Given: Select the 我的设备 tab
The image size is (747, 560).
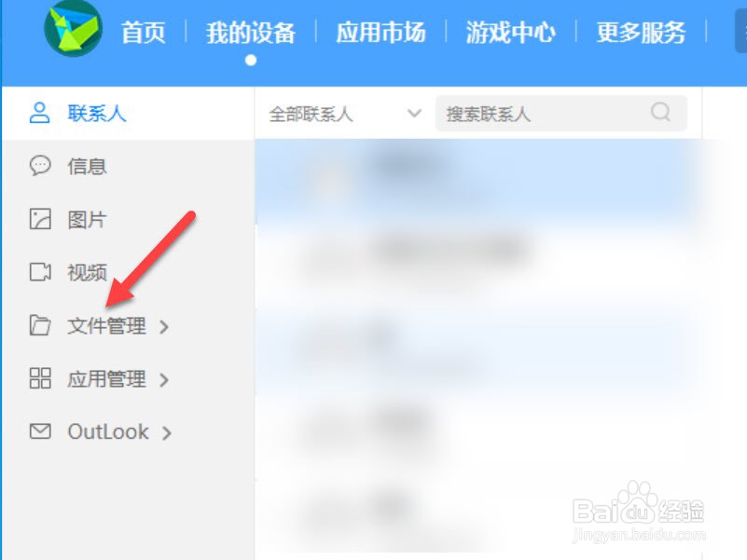Looking at the screenshot, I should click(x=251, y=33).
